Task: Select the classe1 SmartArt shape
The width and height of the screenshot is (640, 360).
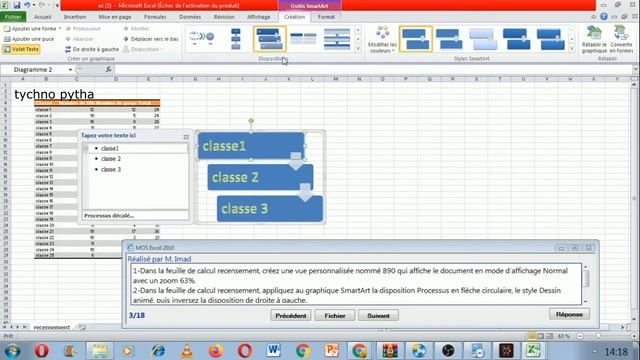Action: (251, 146)
